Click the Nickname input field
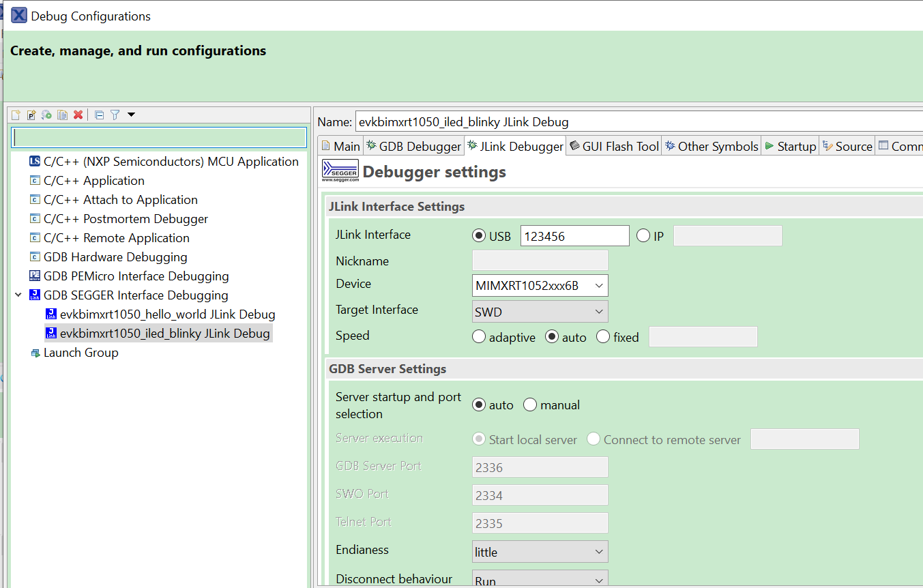This screenshot has width=923, height=588. (540, 261)
